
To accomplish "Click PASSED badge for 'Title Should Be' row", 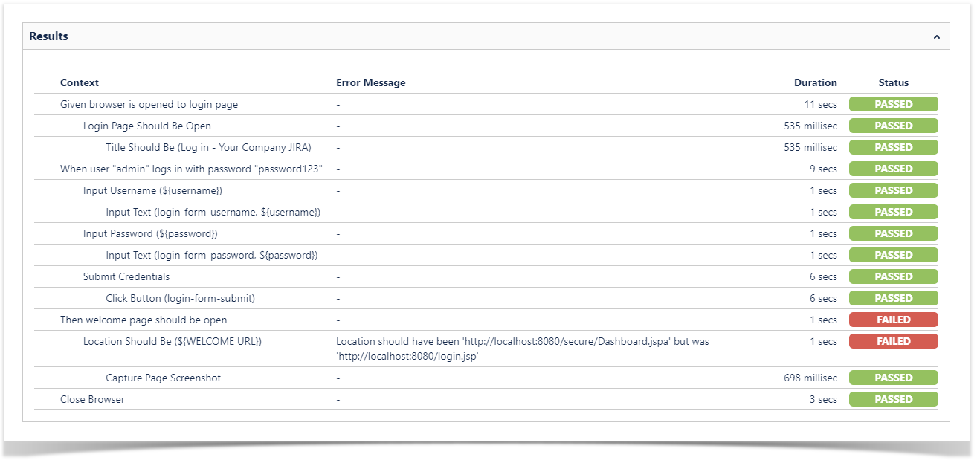I will 894,147.
